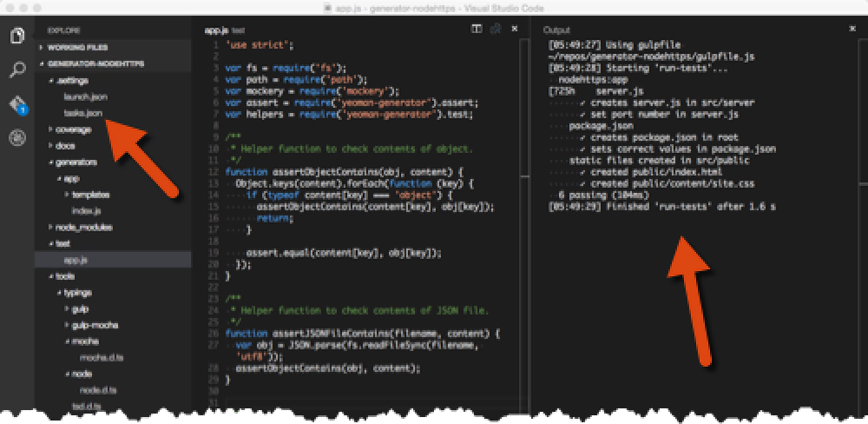
Task: Close the Output panel
Action: point(852,29)
